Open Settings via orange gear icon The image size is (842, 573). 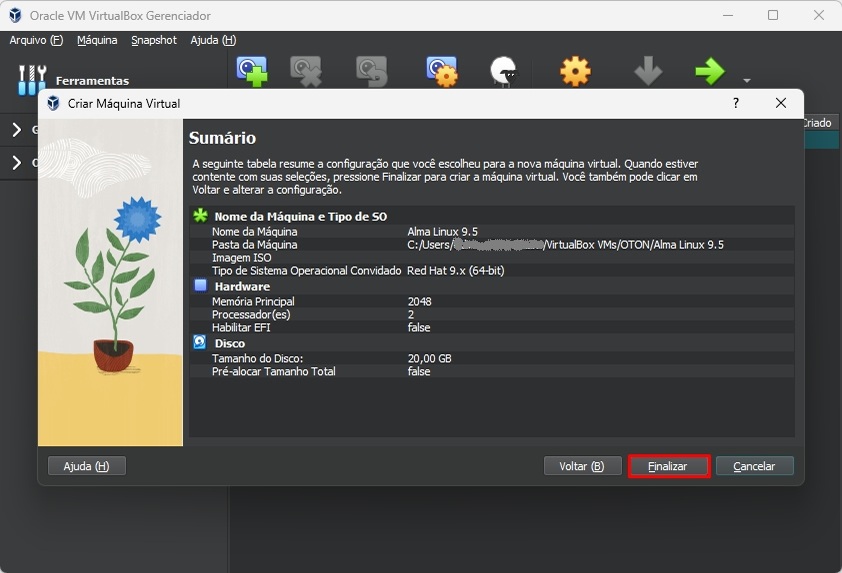(575, 71)
